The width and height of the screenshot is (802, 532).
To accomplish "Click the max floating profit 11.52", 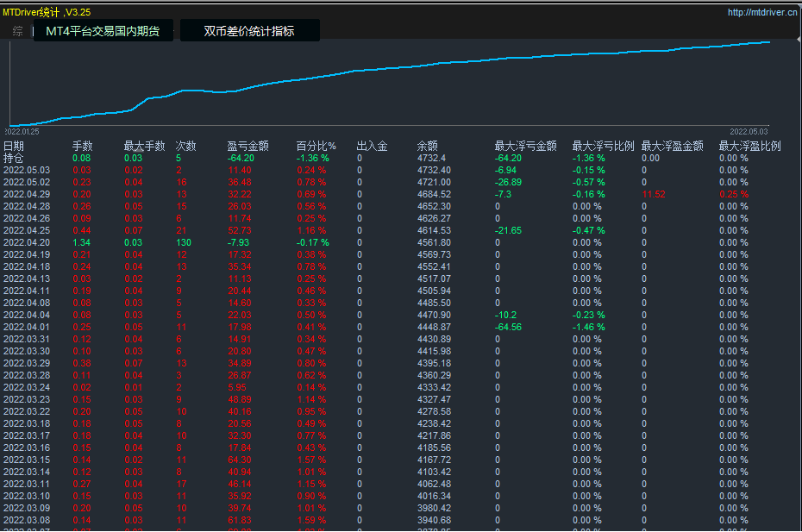I will (654, 194).
